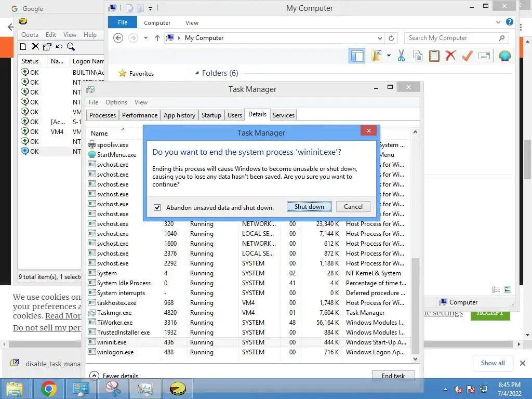532x399 pixels.
Task: Go up one level with the up arrow
Action: [157, 38]
